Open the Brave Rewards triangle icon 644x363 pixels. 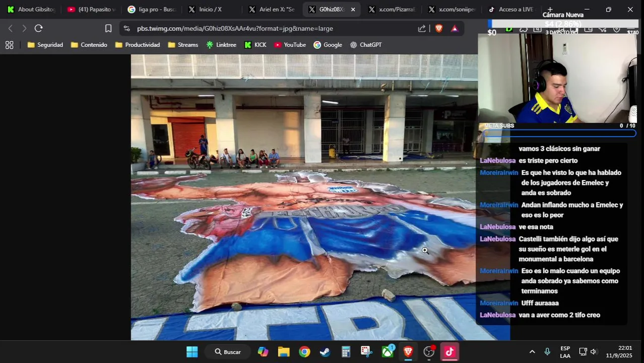455,28
